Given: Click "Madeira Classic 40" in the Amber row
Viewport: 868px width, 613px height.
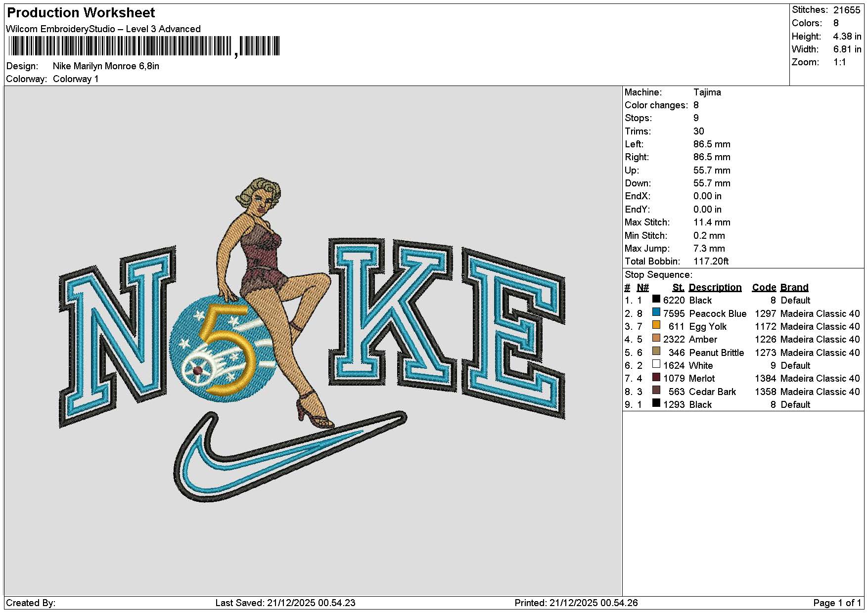Looking at the screenshot, I should pyautogui.click(x=820, y=340).
